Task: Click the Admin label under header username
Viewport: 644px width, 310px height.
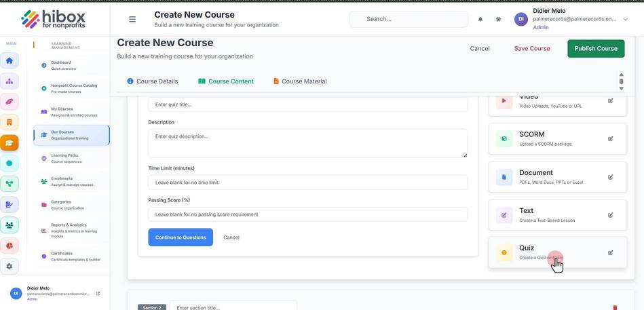Action: point(540,28)
